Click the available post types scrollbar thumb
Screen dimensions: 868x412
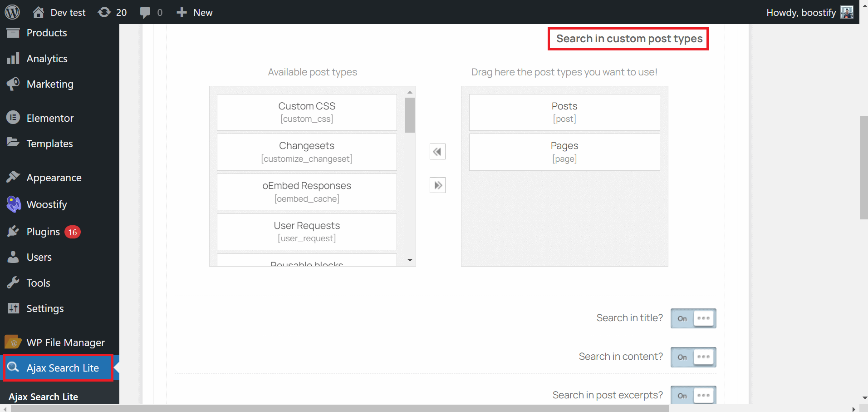point(410,115)
